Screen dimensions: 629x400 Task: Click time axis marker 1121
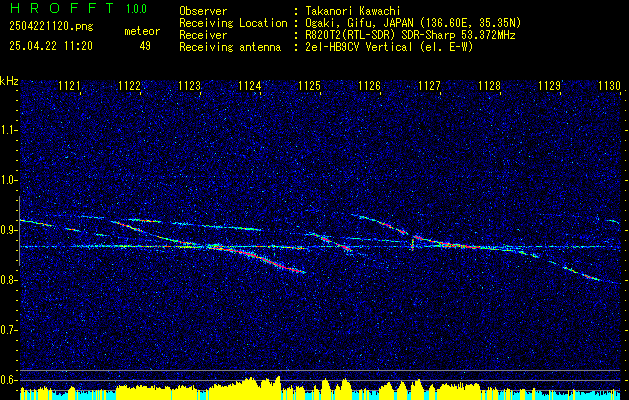70,86
